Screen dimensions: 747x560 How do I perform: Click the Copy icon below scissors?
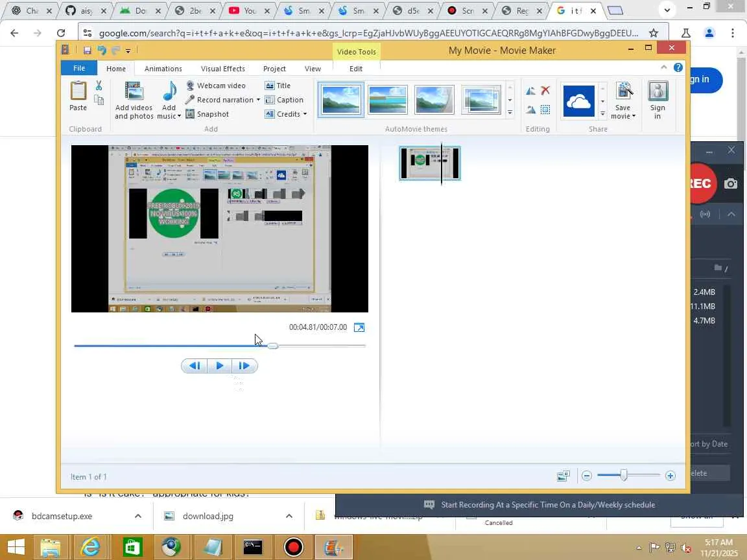[x=99, y=100]
